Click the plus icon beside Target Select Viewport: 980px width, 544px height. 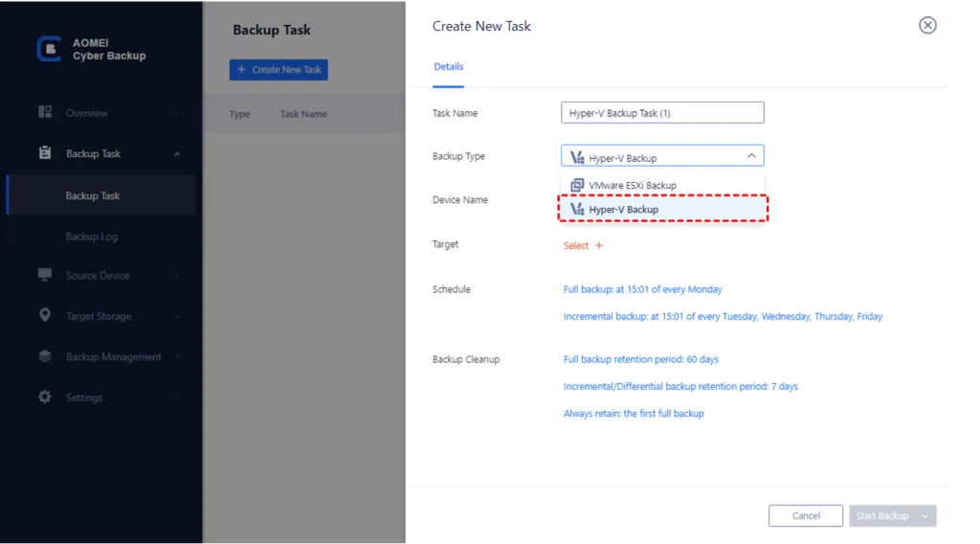[599, 246]
